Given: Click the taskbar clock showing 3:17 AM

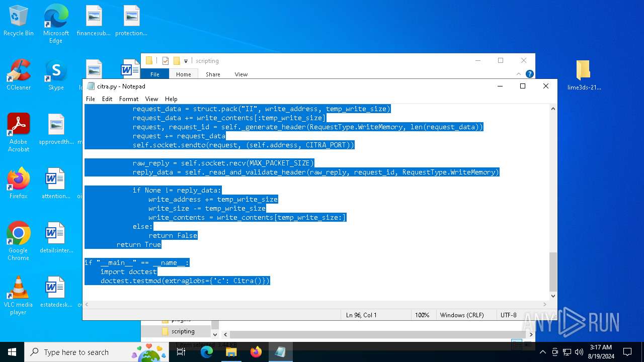Looking at the screenshot, I should tap(601, 352).
